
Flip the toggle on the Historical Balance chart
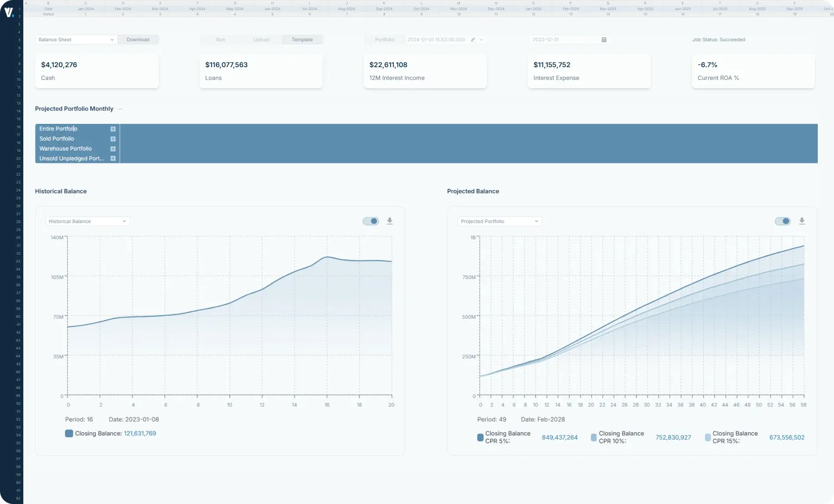click(x=370, y=221)
